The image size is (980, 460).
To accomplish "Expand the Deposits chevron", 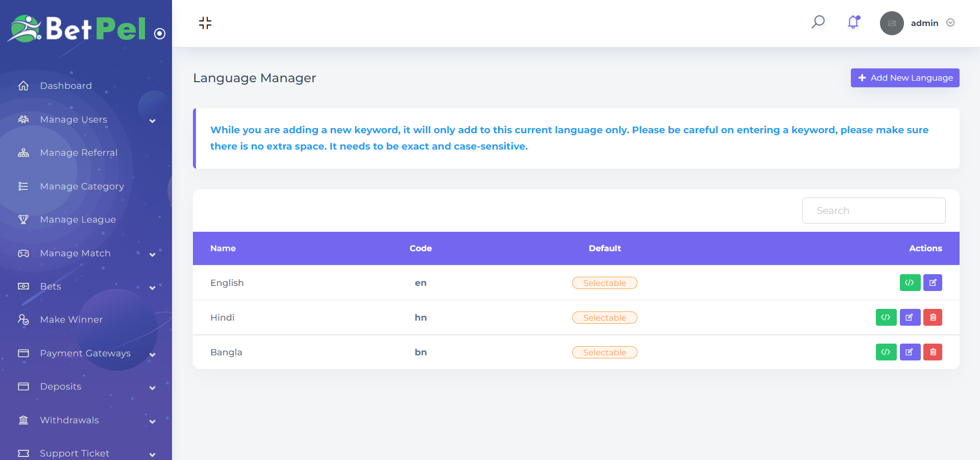I will pyautogui.click(x=152, y=388).
